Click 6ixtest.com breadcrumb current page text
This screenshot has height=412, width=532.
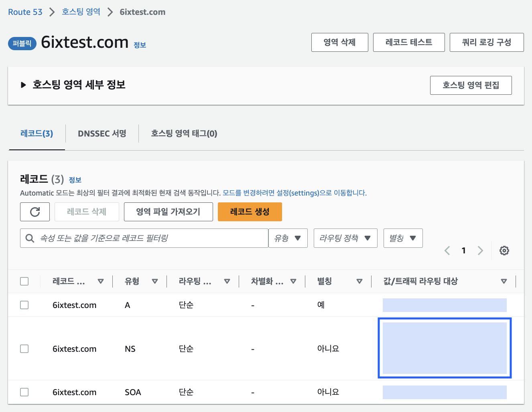142,12
